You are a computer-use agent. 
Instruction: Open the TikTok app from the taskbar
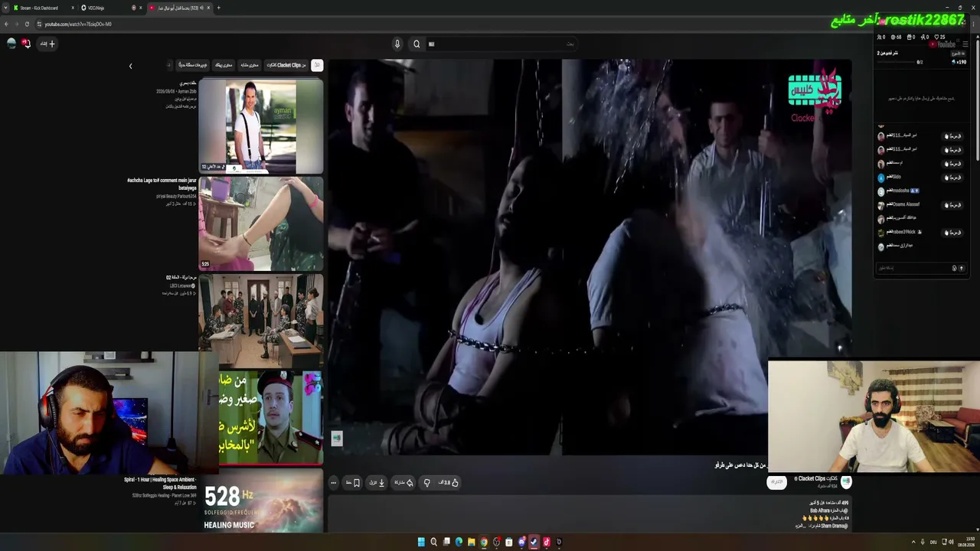[x=546, y=542]
